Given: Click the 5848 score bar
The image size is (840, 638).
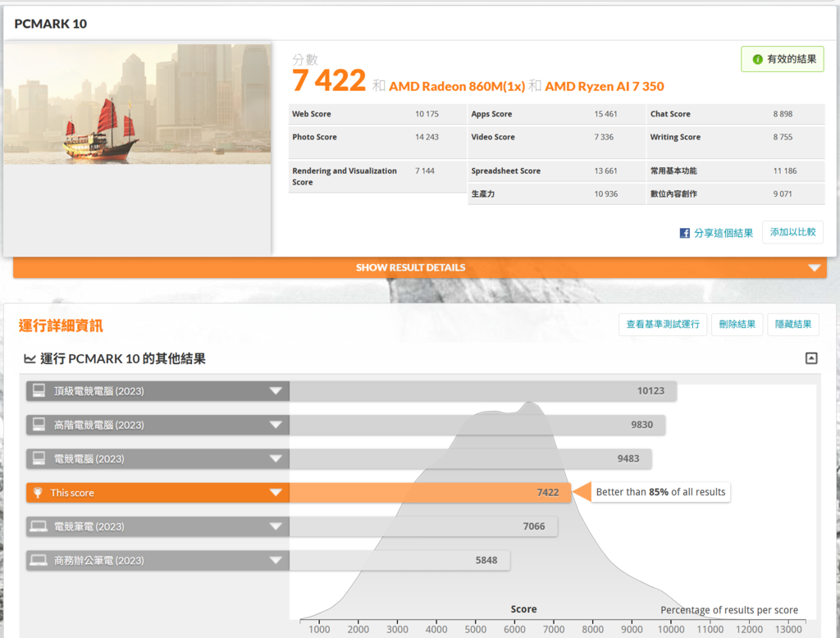Looking at the screenshot, I should (x=399, y=560).
